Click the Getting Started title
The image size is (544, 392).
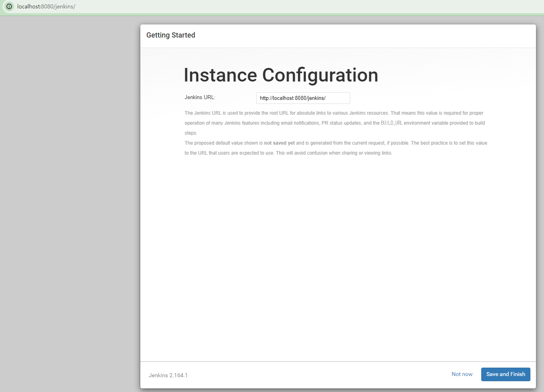[x=171, y=35]
